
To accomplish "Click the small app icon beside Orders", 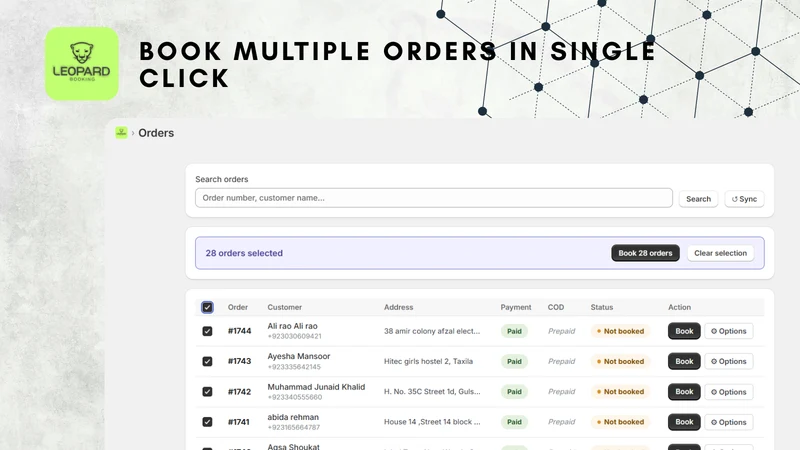I will 121,133.
